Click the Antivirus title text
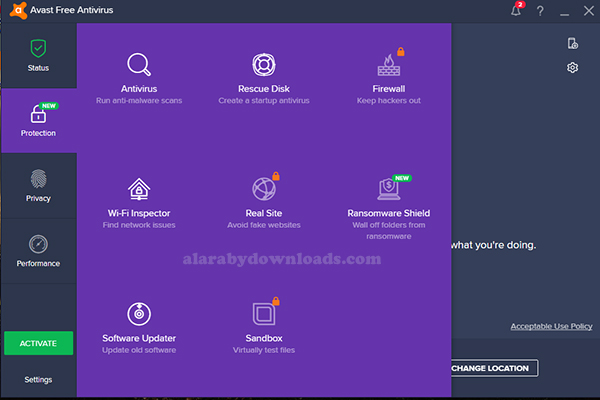Screen dimensions: 600x400 pos(139,89)
